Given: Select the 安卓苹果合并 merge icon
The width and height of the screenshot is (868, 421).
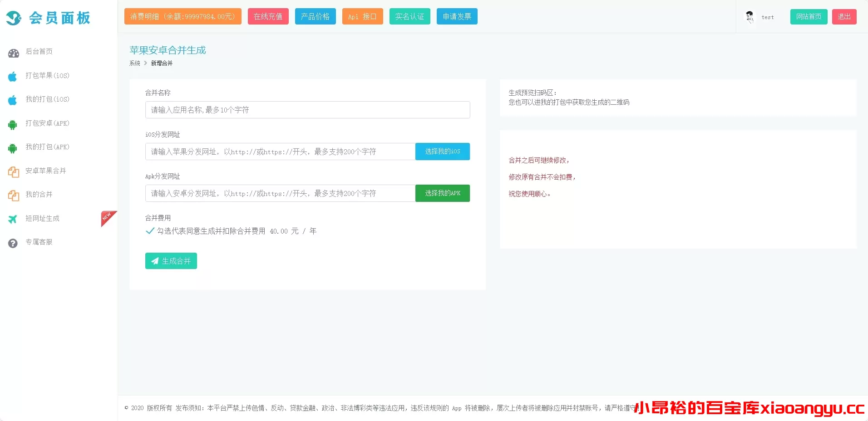Looking at the screenshot, I should [13, 171].
